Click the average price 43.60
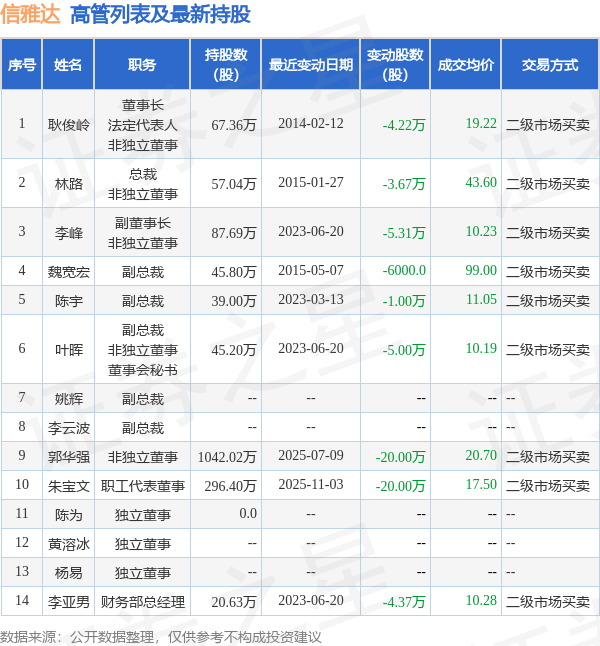 coord(481,182)
